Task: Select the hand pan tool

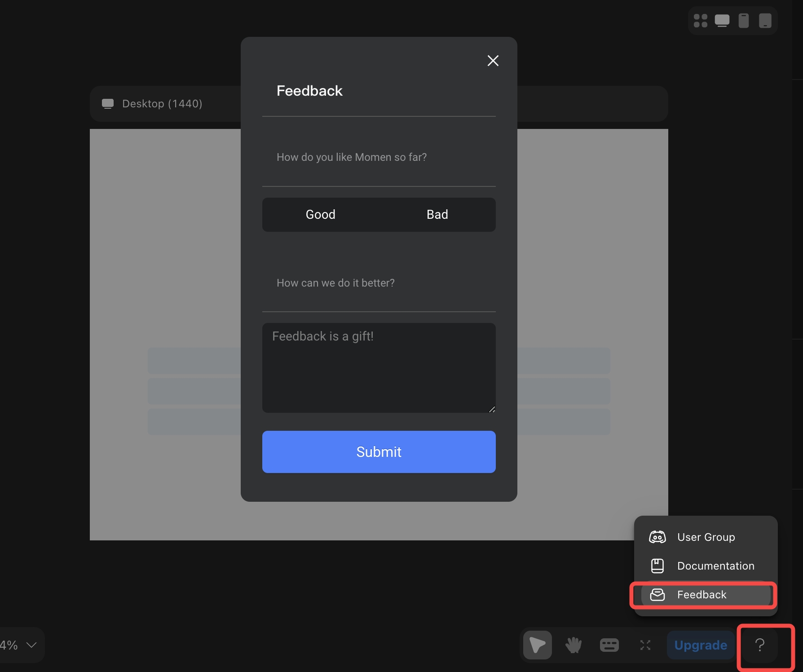Action: pyautogui.click(x=574, y=645)
